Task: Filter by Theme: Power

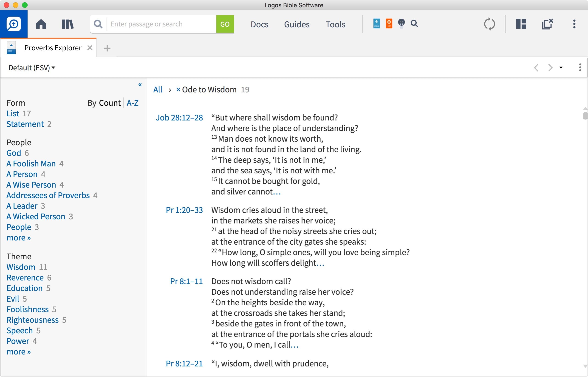Action: click(18, 341)
